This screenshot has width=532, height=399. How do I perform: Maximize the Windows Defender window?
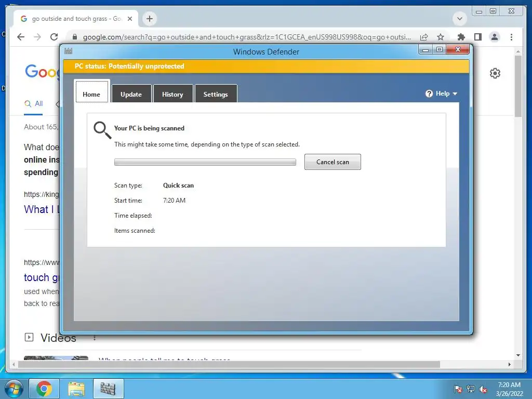[x=440, y=50]
